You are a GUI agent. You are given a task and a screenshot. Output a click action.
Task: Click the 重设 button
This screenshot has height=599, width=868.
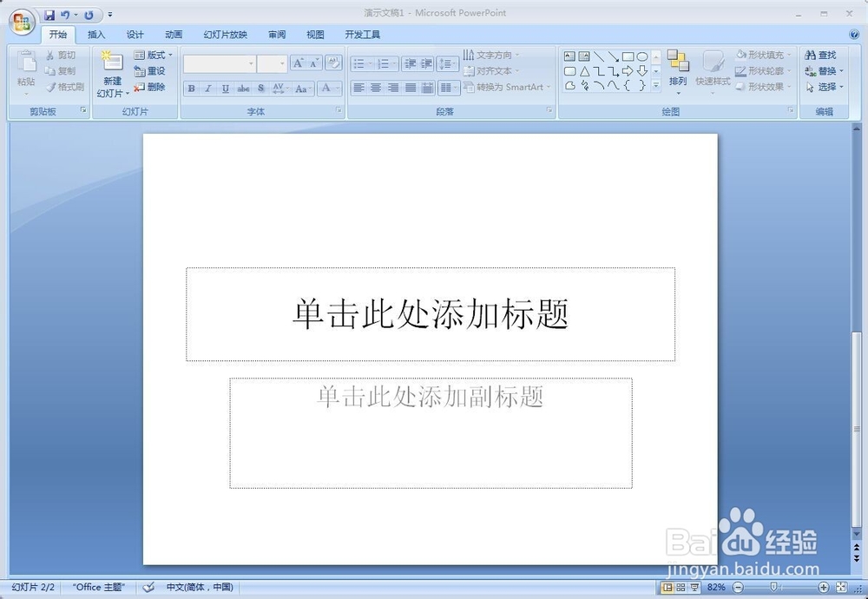click(x=152, y=70)
